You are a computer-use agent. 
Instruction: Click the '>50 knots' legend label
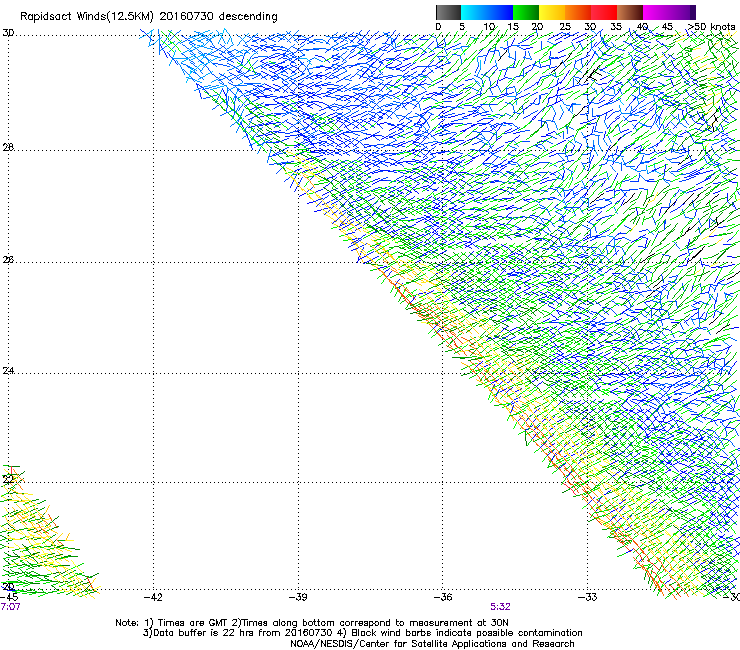coord(712,27)
